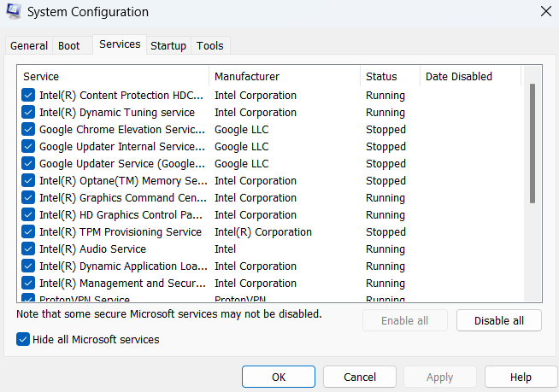Uncheck Intel(R) Optane(TM) Memory service
Viewport: 559px width, 392px height.
28,181
